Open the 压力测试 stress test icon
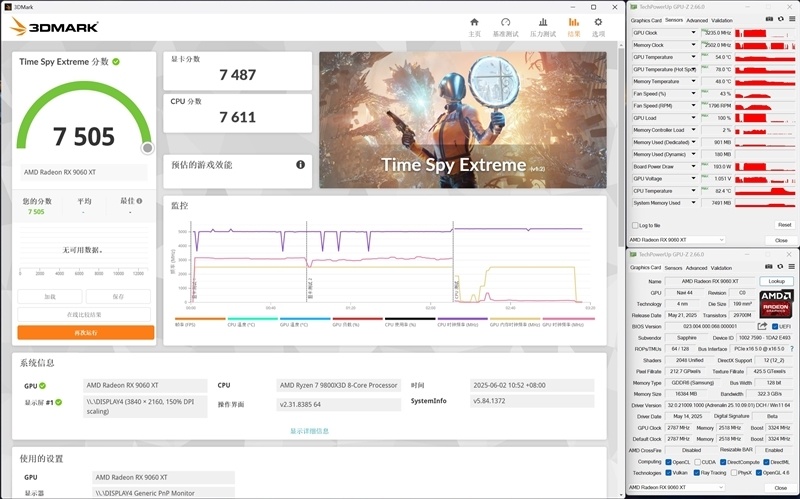Image resolution: width=800 pixels, height=499 pixels. 543,22
